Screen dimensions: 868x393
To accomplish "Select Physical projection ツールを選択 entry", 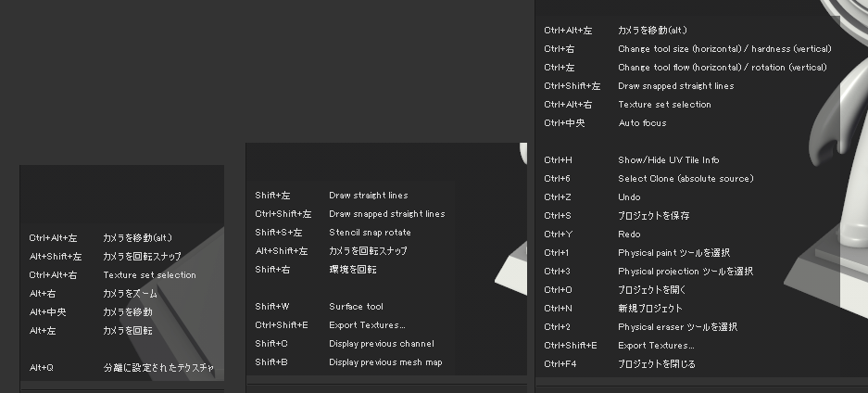I will pyautogui.click(x=686, y=272).
